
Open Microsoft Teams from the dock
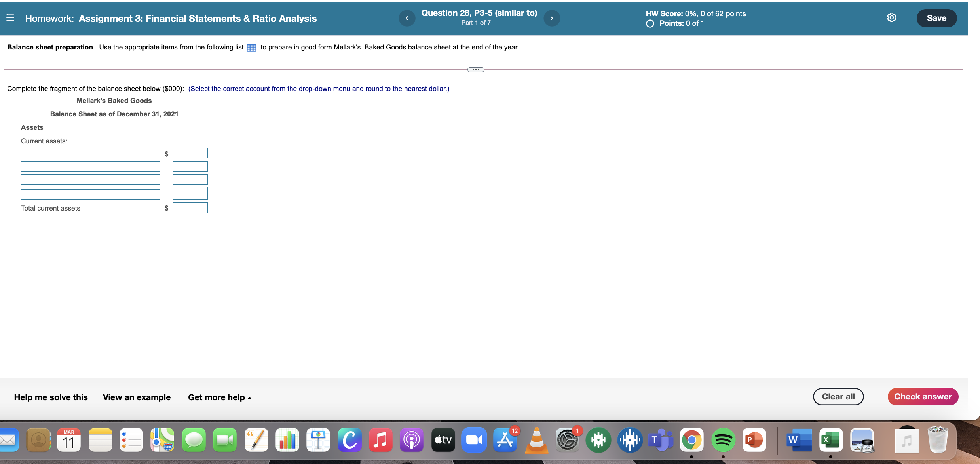tap(661, 439)
